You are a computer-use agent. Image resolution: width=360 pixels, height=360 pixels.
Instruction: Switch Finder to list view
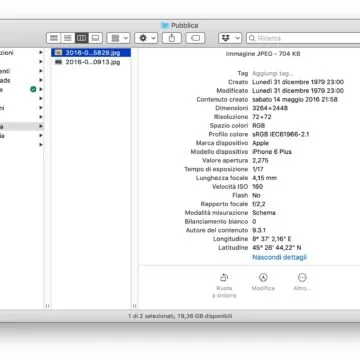tap(68, 38)
